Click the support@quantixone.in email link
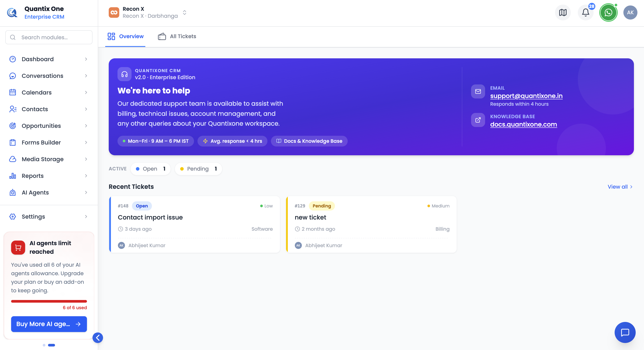 pyautogui.click(x=526, y=96)
